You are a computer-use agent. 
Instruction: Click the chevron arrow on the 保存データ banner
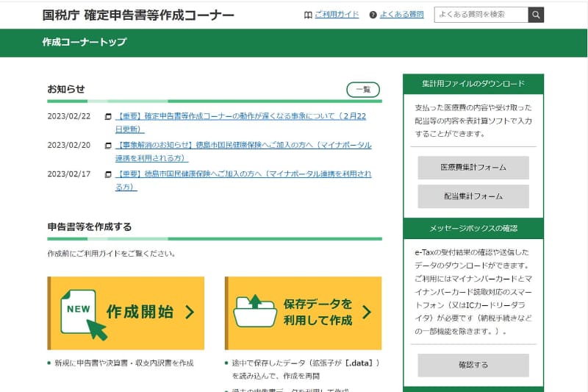coord(367,312)
